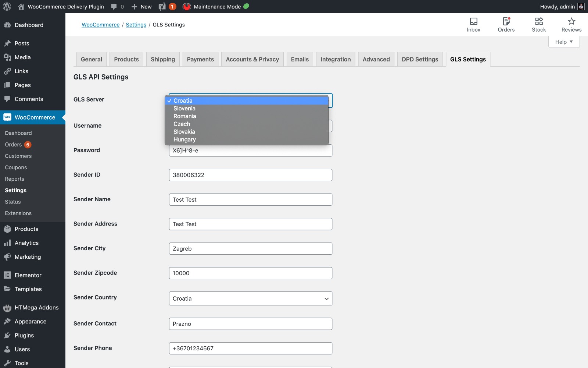Click the Sender Contact field showing Prazno

pos(251,324)
